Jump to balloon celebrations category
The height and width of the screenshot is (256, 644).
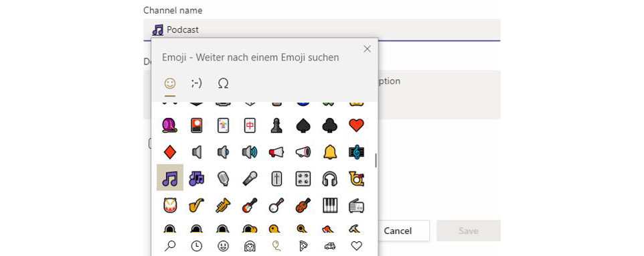tap(277, 246)
